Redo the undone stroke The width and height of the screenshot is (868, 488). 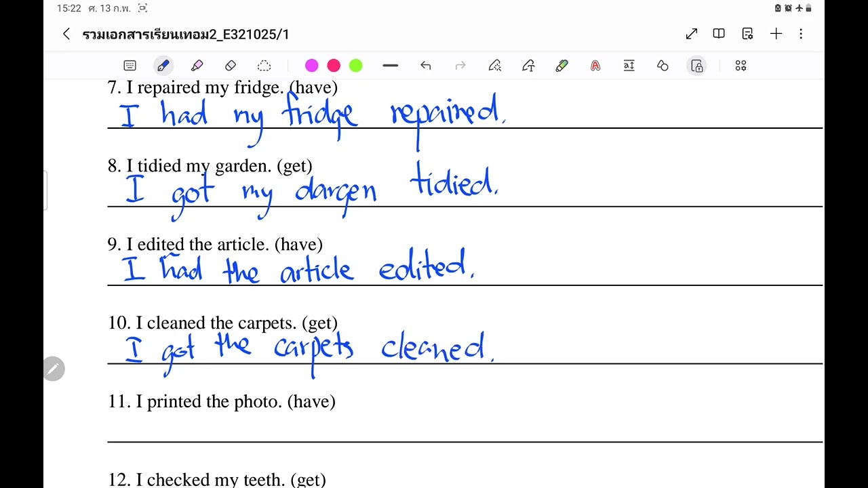460,66
